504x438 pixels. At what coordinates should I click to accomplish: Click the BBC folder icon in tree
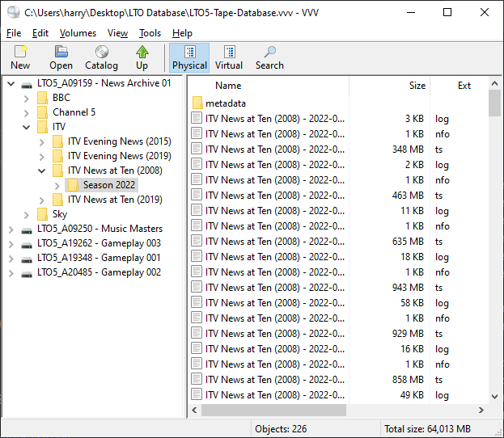(x=42, y=98)
